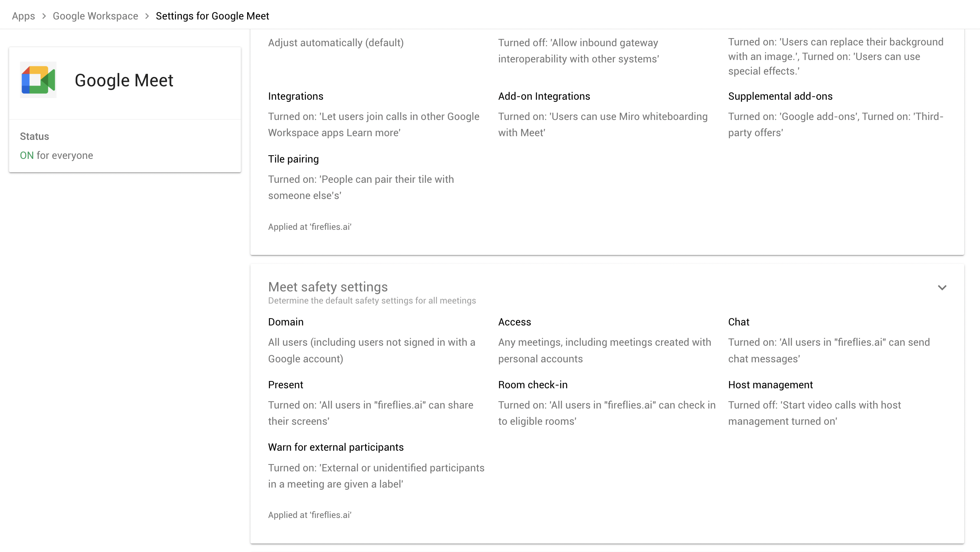Click the Google Meet app icon
The width and height of the screenshot is (980, 552).
coord(38,80)
